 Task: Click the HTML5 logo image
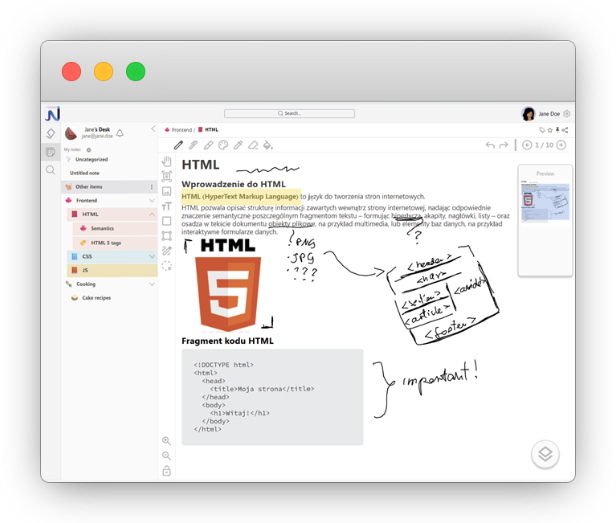point(228,286)
